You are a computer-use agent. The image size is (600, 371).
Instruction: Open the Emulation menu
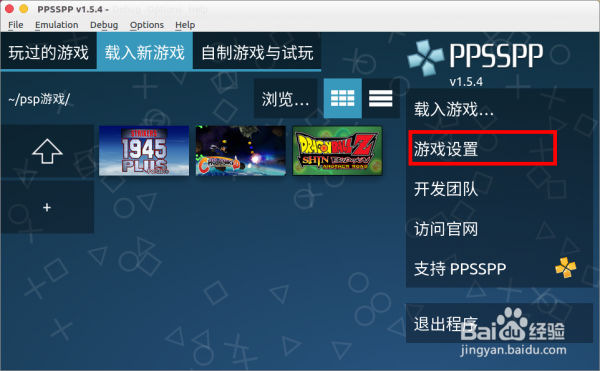[57, 25]
